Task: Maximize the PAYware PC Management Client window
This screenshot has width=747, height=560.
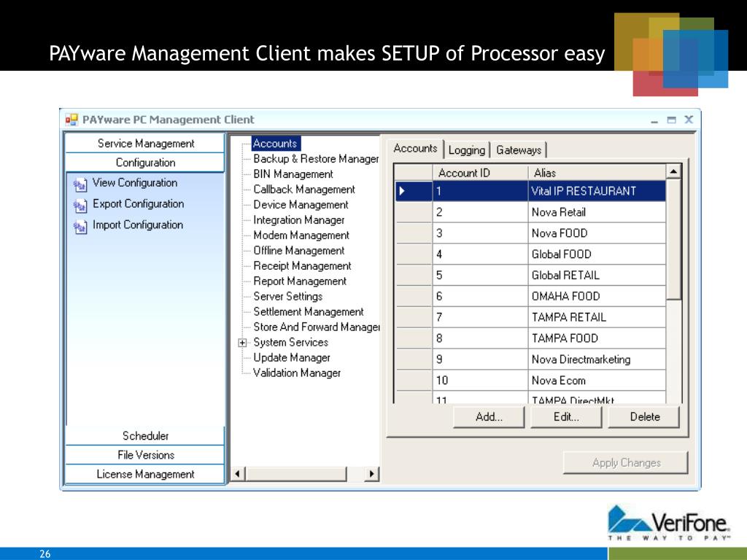Action: [x=671, y=120]
